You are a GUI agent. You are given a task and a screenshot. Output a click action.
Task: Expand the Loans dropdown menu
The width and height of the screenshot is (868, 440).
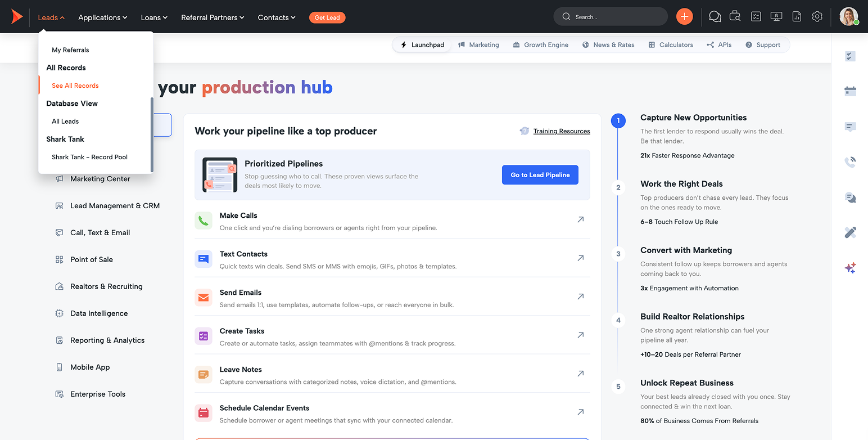154,17
